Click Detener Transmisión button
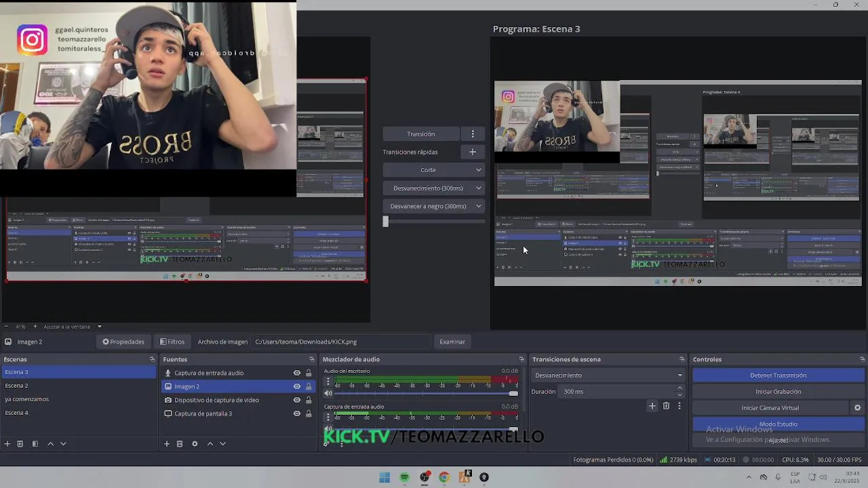This screenshot has height=488, width=868. (778, 375)
